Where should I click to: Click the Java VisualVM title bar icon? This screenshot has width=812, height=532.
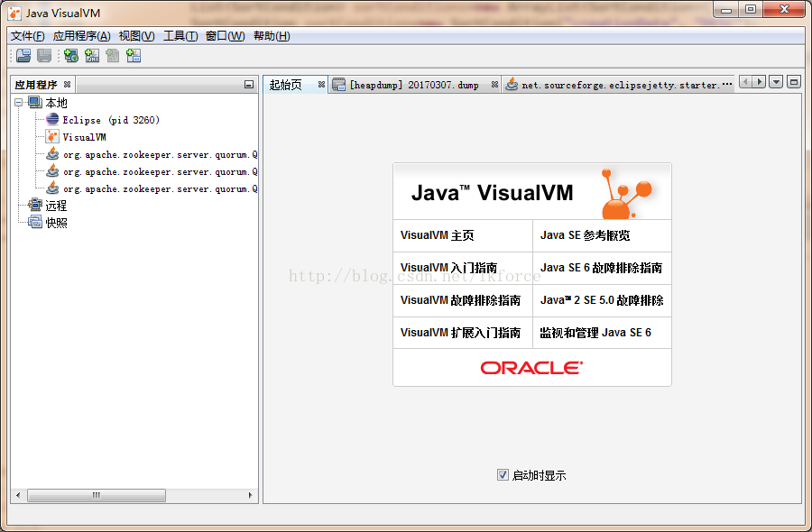pyautogui.click(x=14, y=13)
